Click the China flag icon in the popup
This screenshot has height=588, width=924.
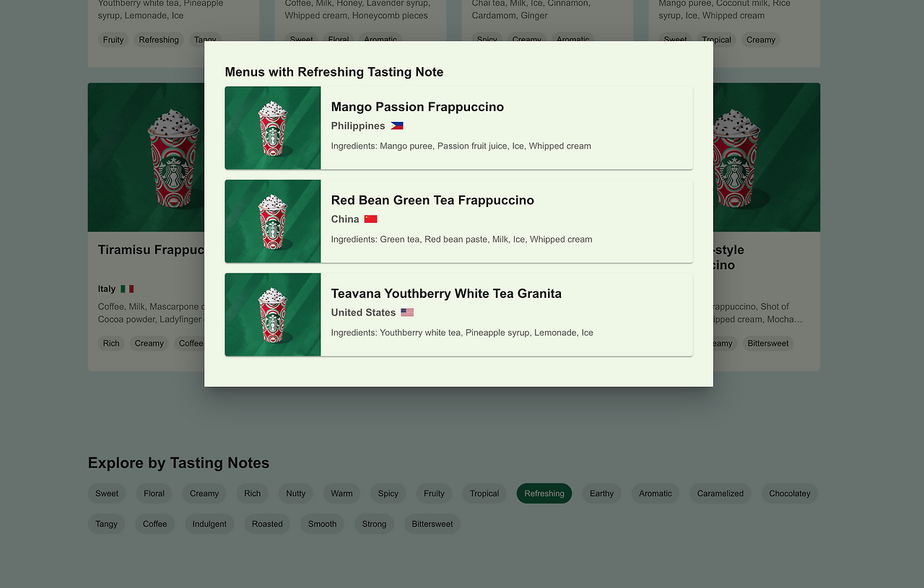click(x=371, y=219)
